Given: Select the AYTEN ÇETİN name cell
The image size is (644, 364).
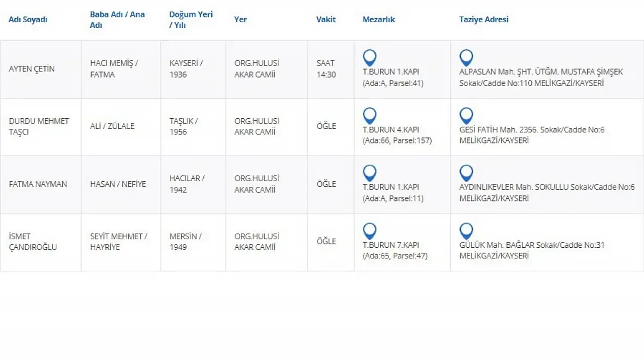Looking at the screenshot, I should [32, 69].
